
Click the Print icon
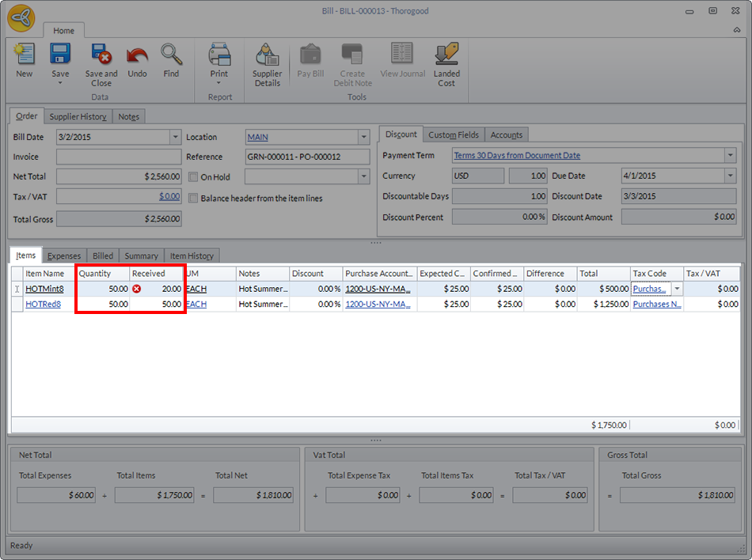coord(219,55)
